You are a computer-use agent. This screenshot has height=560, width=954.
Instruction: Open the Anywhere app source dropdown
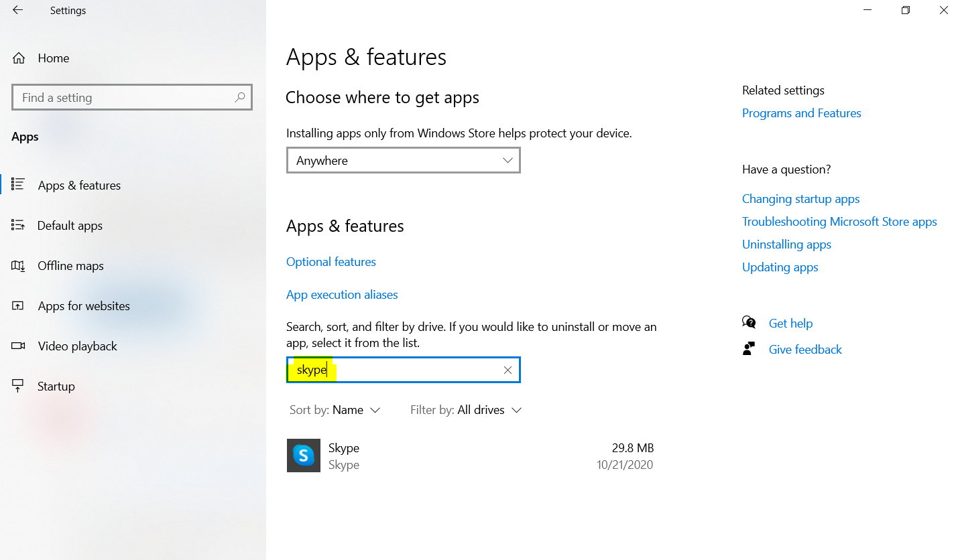[403, 161]
